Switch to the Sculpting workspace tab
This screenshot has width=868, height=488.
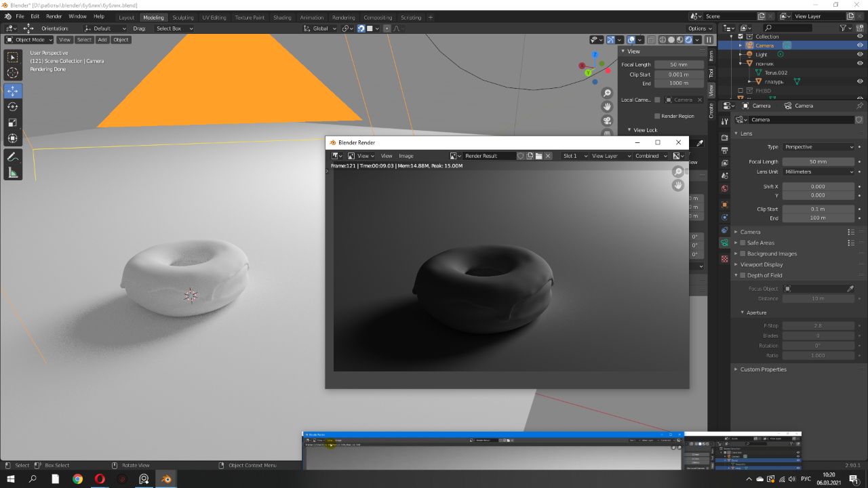coord(183,18)
